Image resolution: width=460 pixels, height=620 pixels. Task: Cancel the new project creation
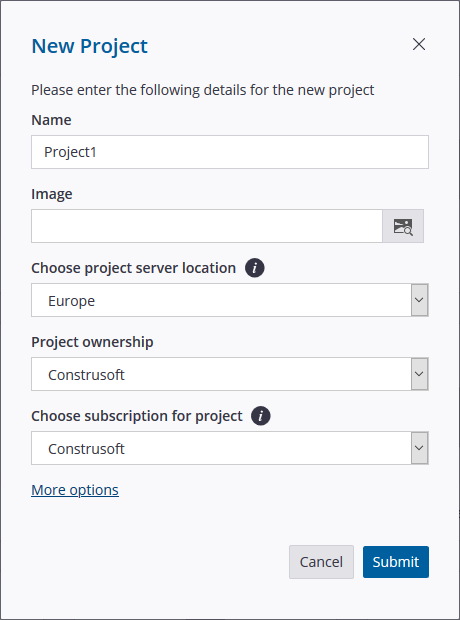321,562
